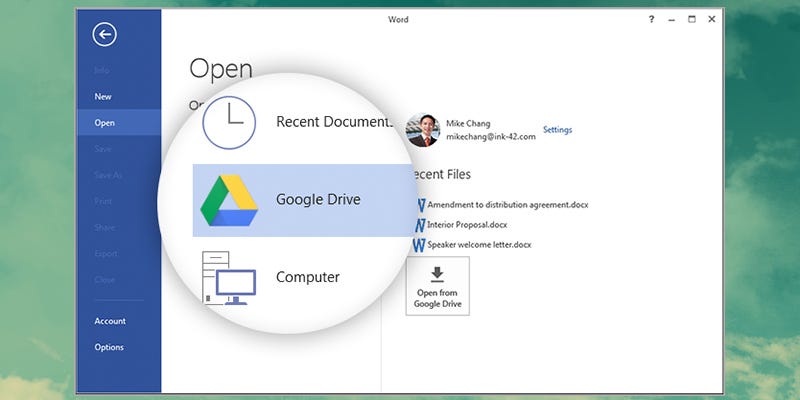The width and height of the screenshot is (800, 400).
Task: Open Word Options
Action: click(x=109, y=347)
